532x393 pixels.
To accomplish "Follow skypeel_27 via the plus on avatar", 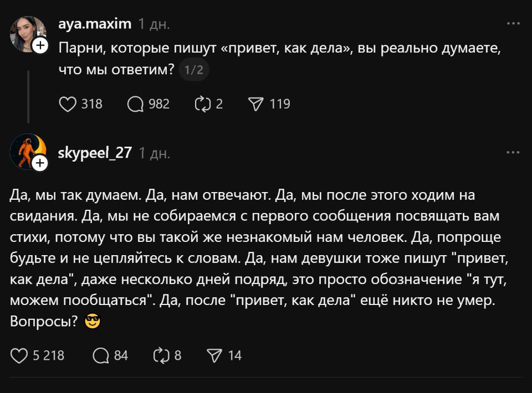I will click(x=41, y=163).
